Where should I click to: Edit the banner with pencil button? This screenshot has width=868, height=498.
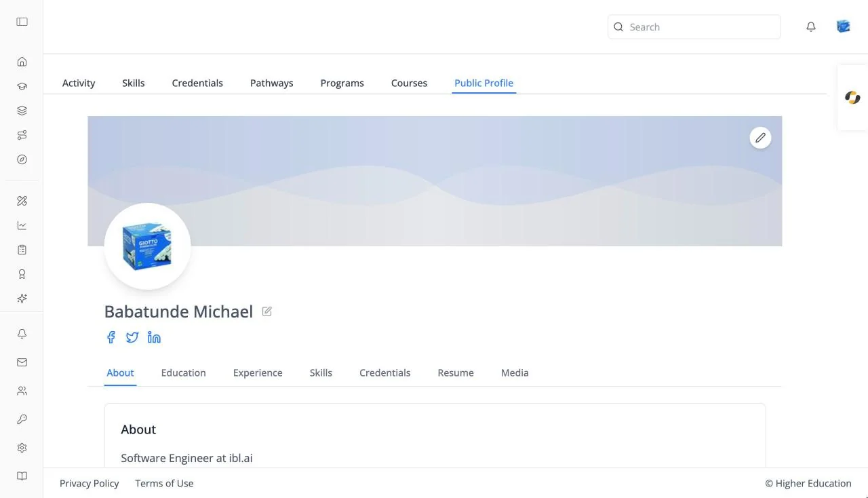click(x=760, y=138)
